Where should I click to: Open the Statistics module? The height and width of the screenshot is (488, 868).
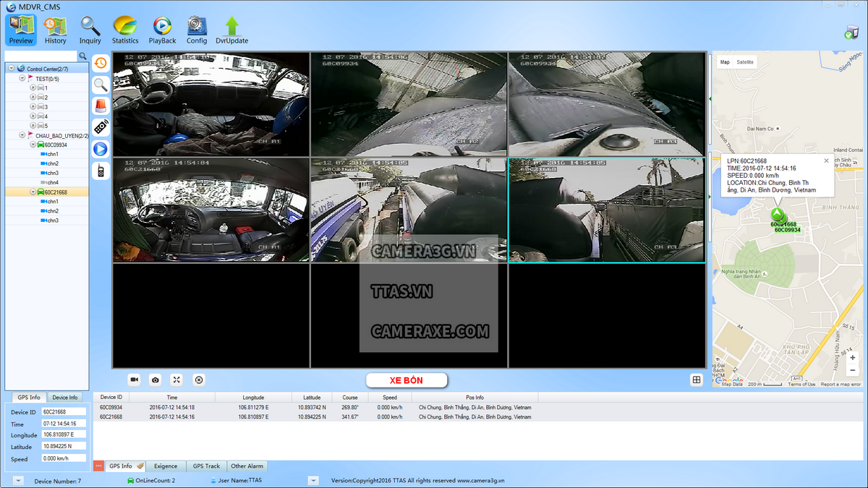coord(125,30)
